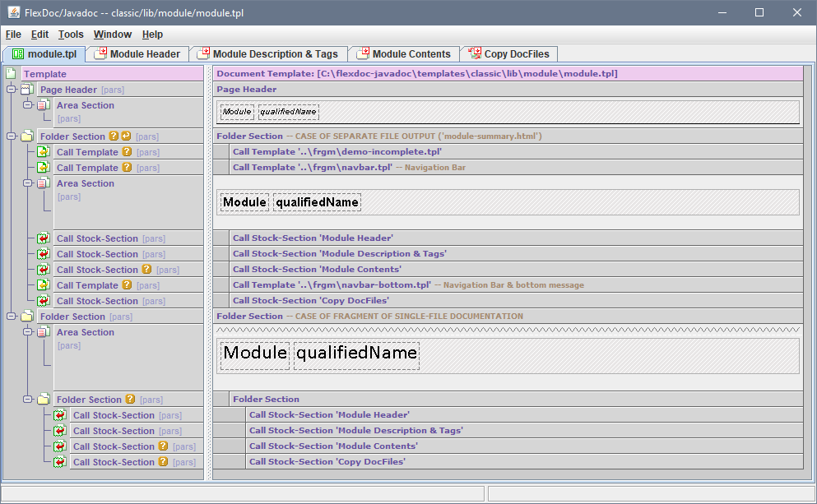817x504 pixels.
Task: Open the Window menu
Action: click(112, 35)
